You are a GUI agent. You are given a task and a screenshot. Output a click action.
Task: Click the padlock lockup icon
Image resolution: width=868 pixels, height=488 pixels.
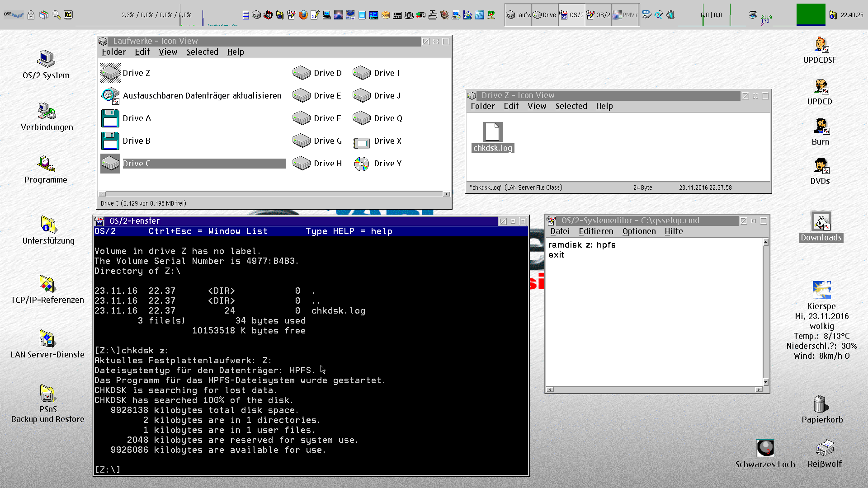point(31,15)
